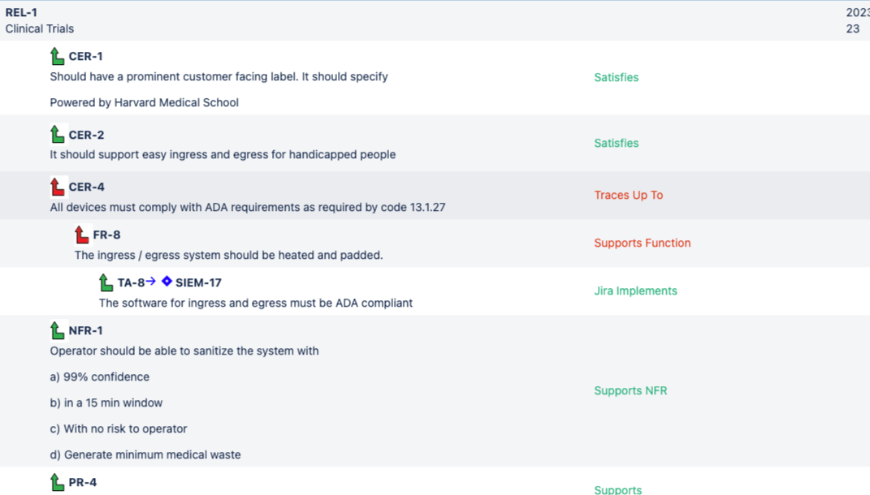Click the green arrow icon beside PR-4

click(57, 482)
